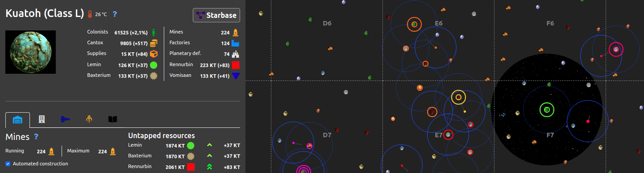Click the F6 sector label on map
The image size is (644, 173).
[550, 23]
